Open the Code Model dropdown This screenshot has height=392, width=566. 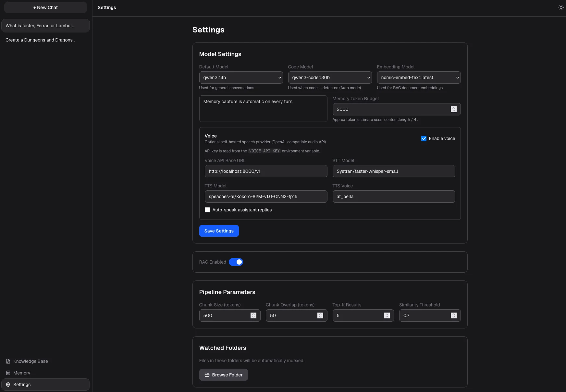[329, 77]
